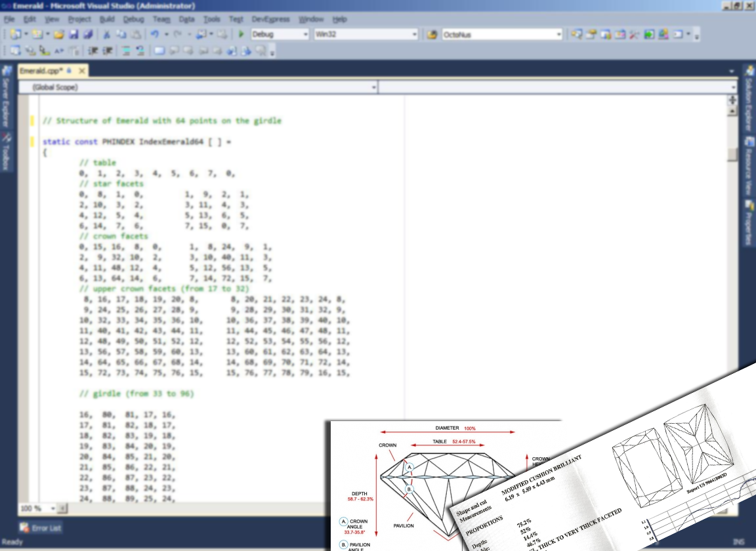The height and width of the screenshot is (551, 756).
Task: Open the Error List panel tab
Action: pos(41,528)
